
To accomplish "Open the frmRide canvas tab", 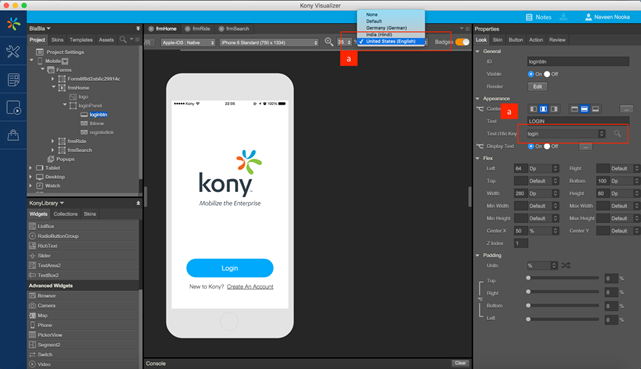I will point(198,29).
